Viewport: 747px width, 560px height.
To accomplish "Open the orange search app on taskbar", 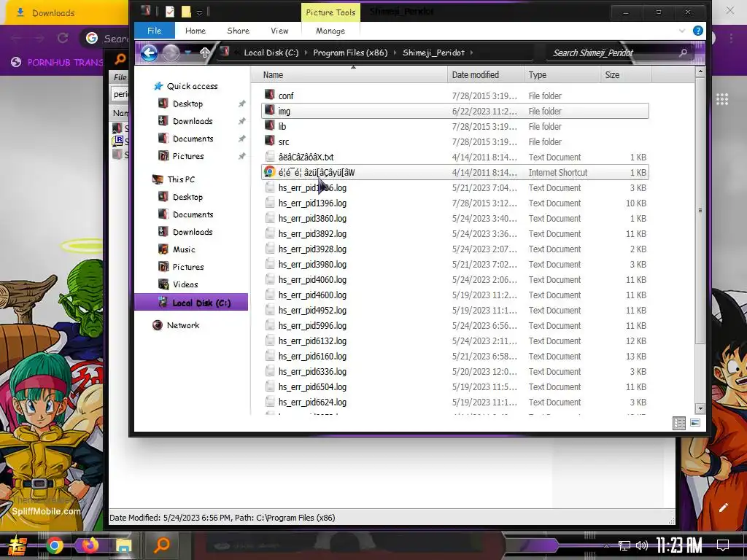I will (162, 545).
